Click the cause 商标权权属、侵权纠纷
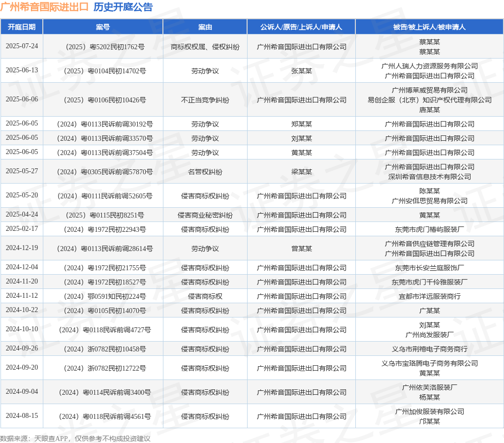Viewport: 504px width, 443px height. tap(205, 47)
